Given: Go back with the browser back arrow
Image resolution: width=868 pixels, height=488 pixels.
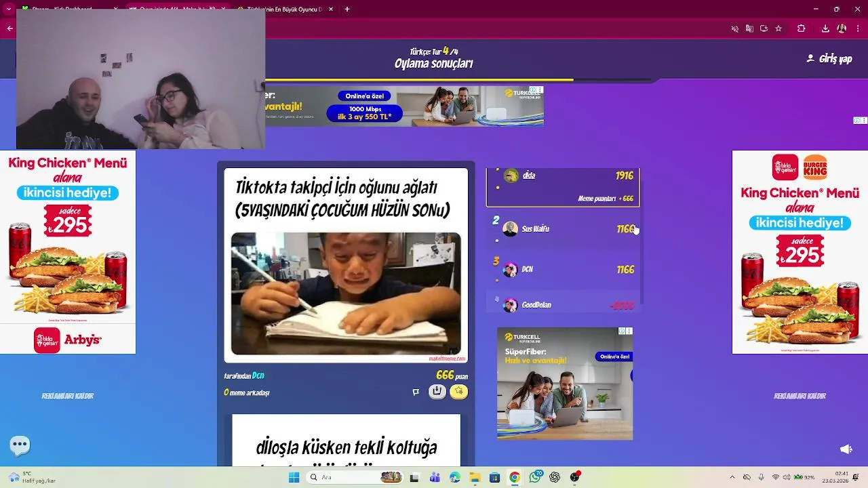Looking at the screenshot, I should point(9,28).
